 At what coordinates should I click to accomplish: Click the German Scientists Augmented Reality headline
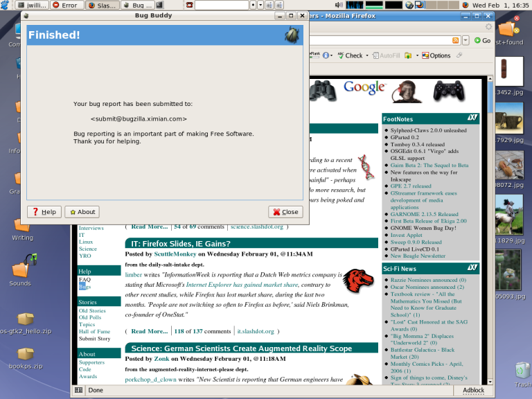pyautogui.click(x=241, y=348)
